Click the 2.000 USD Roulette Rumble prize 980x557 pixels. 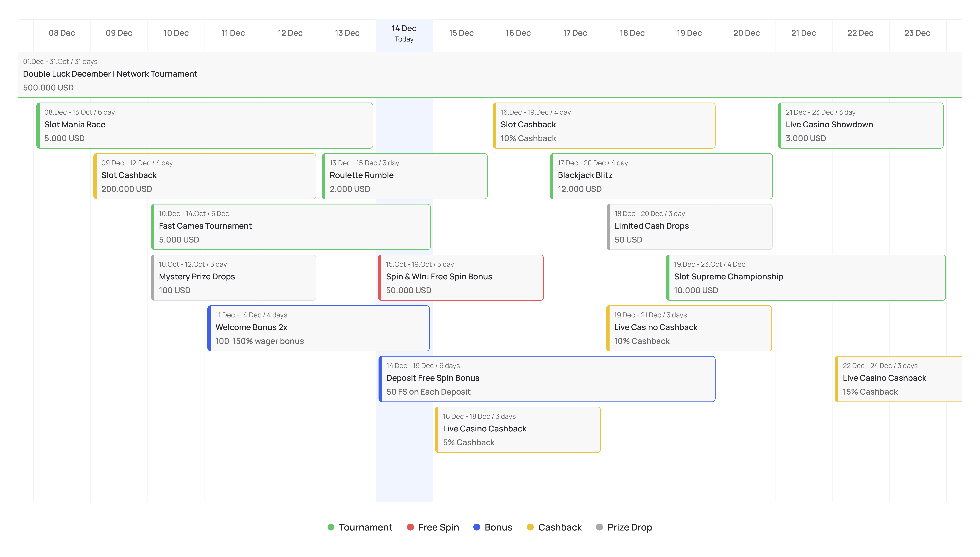pos(350,189)
